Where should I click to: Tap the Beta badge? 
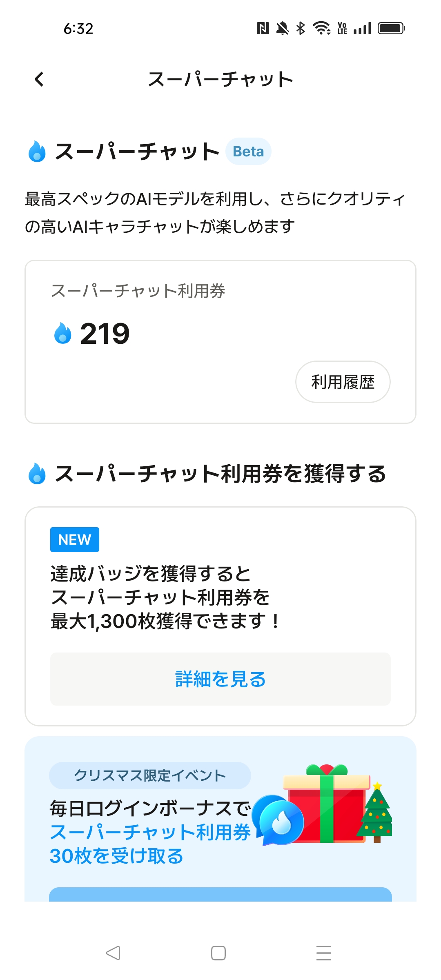248,151
